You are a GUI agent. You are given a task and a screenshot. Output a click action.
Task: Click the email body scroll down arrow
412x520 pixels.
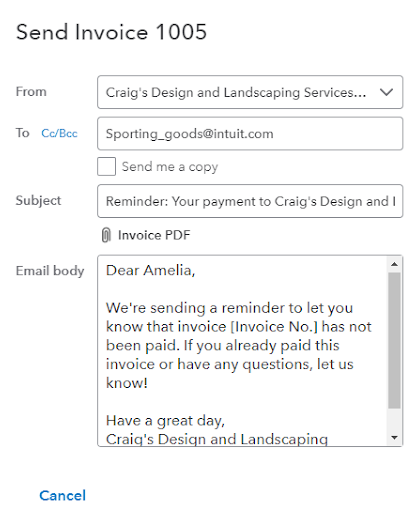[x=394, y=437]
